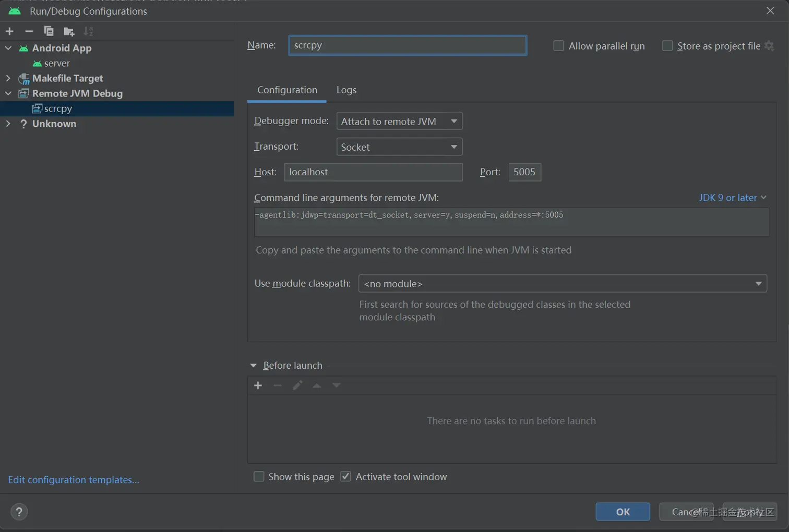Image resolution: width=789 pixels, height=532 pixels.
Task: Save configuration to a new folder
Action: tap(69, 32)
